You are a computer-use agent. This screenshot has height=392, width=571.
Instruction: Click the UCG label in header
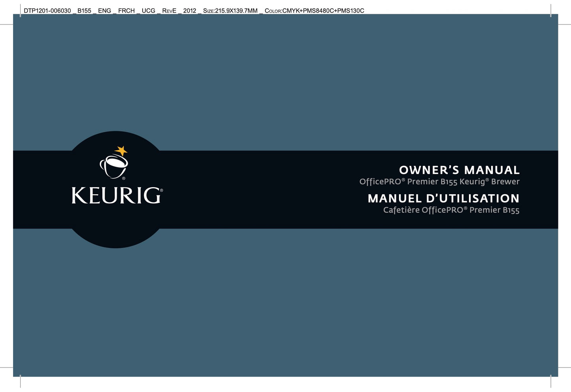(149, 11)
